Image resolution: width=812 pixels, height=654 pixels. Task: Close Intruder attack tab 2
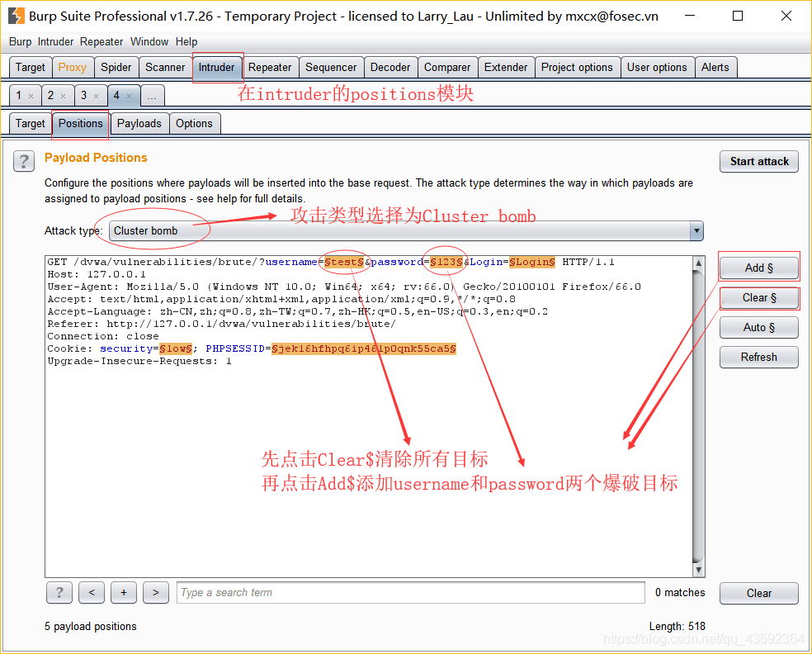click(64, 96)
